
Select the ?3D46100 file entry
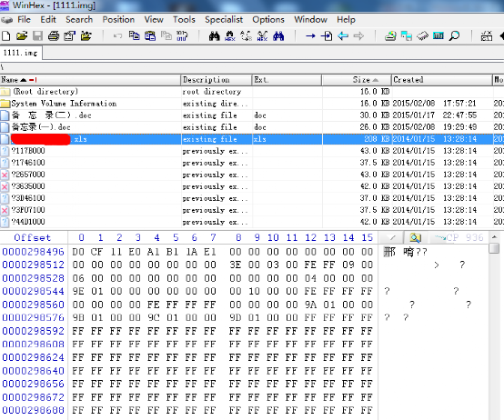pos(252,198)
